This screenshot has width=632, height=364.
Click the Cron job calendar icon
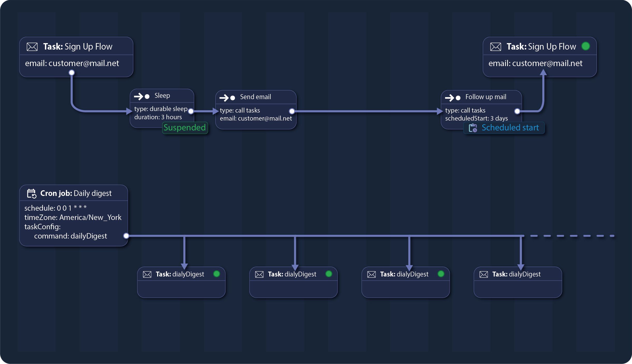tap(32, 193)
